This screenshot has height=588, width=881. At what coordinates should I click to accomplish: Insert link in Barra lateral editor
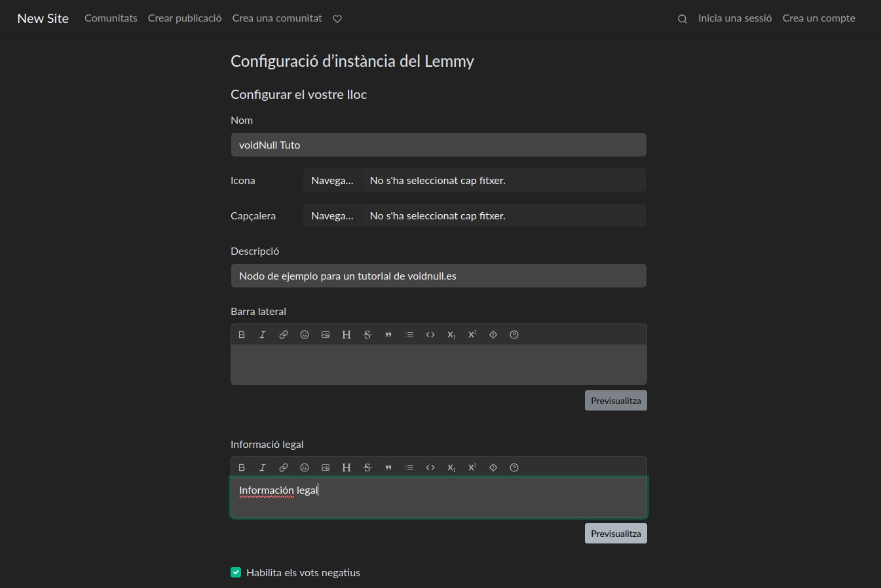284,335
